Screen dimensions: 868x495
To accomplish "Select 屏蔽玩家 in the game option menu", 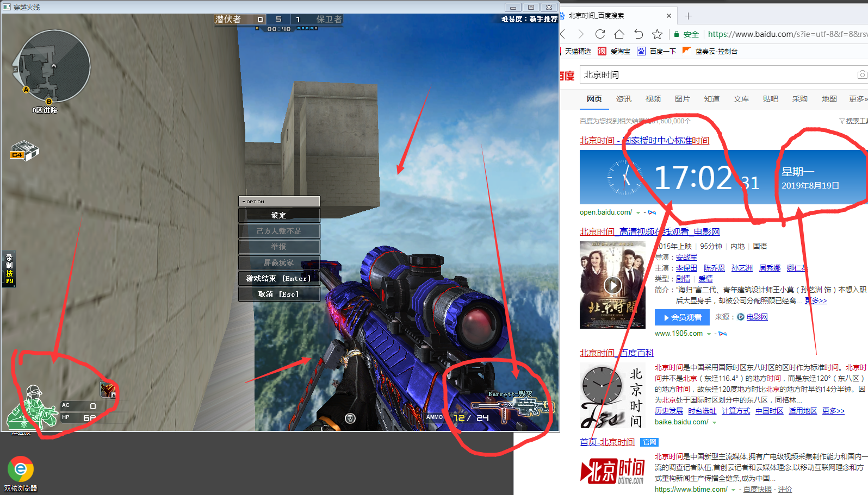I will tap(279, 262).
